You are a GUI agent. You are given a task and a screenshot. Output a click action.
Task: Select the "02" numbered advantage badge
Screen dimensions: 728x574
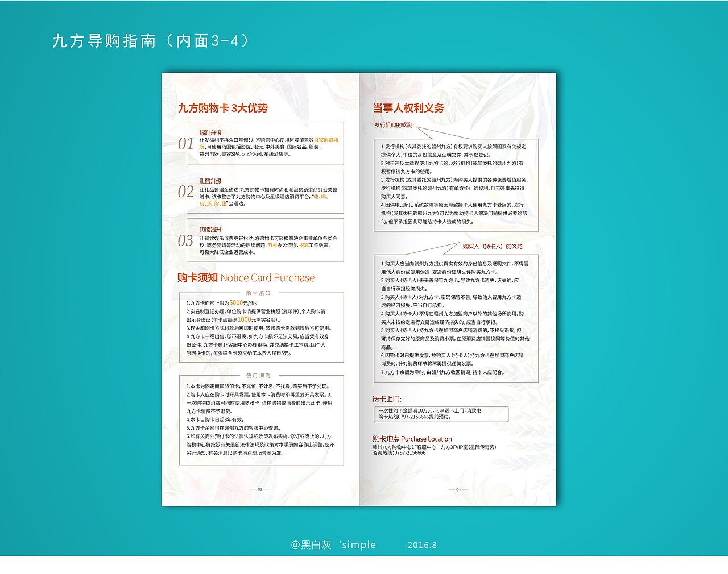point(185,192)
